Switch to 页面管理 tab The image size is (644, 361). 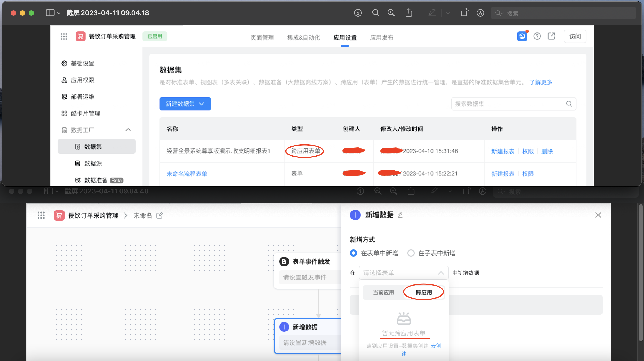[262, 37]
